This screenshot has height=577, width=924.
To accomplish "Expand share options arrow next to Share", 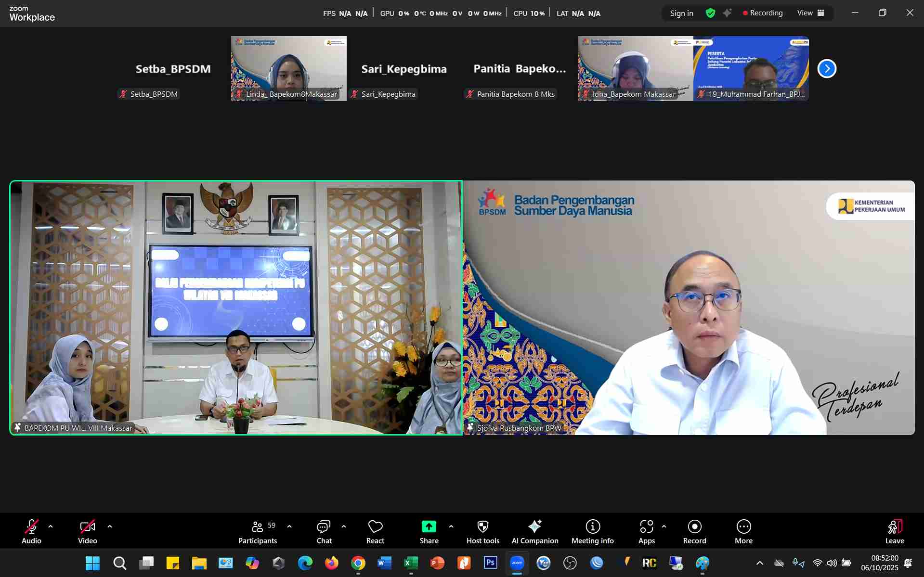I will 451,526.
